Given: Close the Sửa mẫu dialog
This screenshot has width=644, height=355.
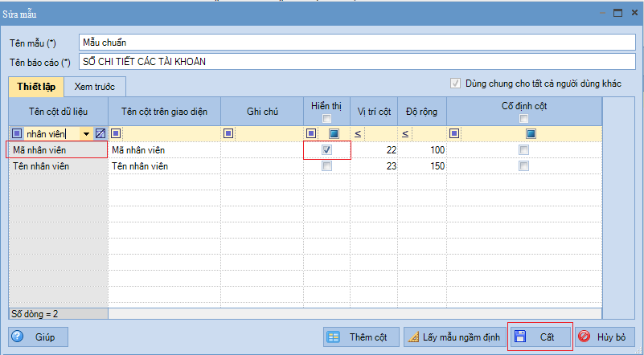Looking at the screenshot, I should coord(634,13).
